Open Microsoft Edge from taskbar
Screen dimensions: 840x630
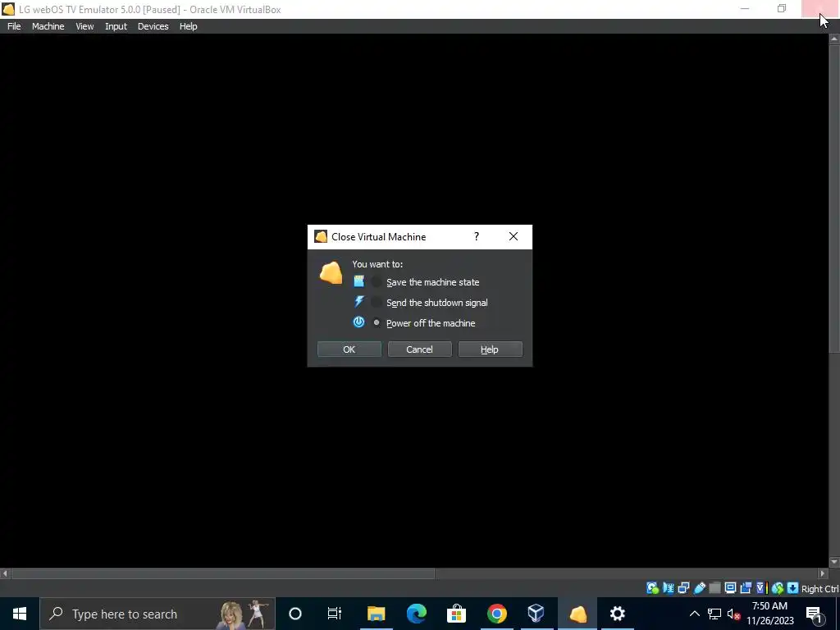416,614
